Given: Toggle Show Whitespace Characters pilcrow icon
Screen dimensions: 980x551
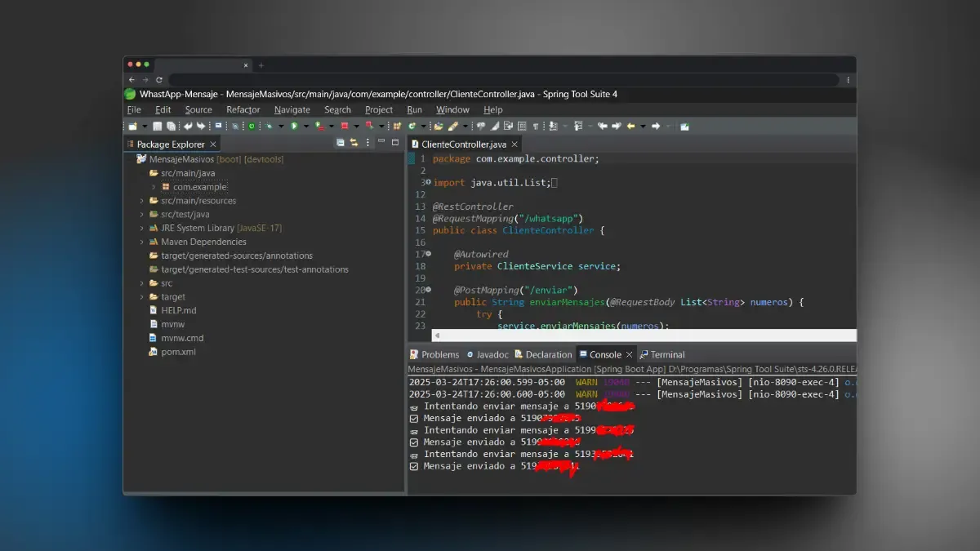Looking at the screenshot, I should click(536, 127).
